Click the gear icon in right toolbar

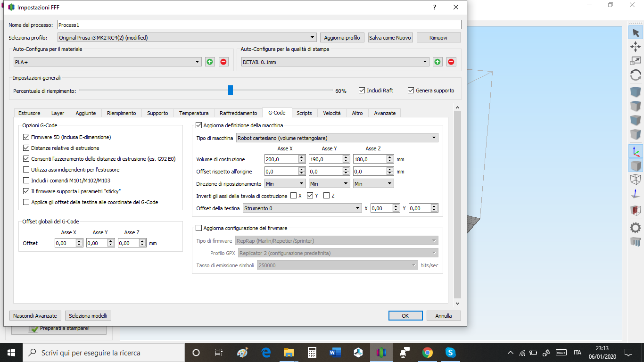pyautogui.click(x=636, y=228)
